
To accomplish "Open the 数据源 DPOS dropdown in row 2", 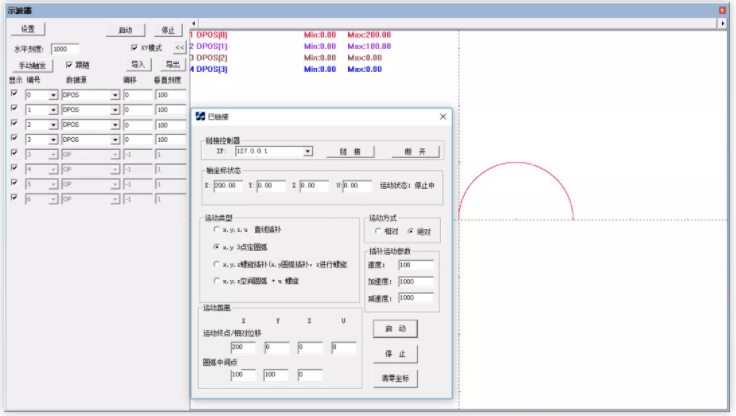I will pos(115,125).
